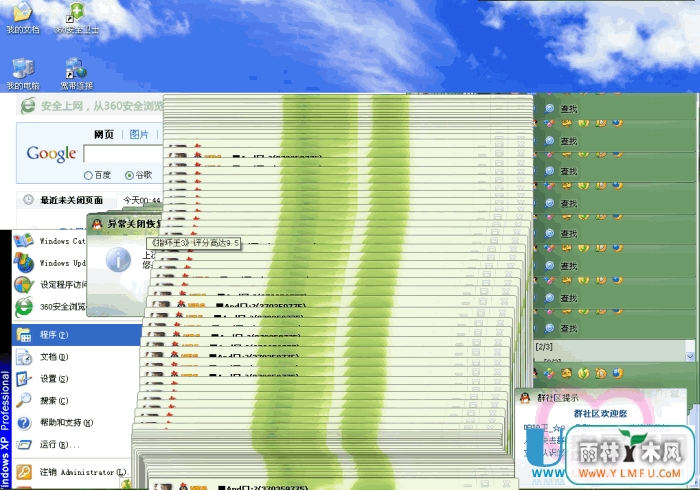
Task: Click the 《指环王3》评分高达9.5 tooltip text
Action: pos(195,243)
